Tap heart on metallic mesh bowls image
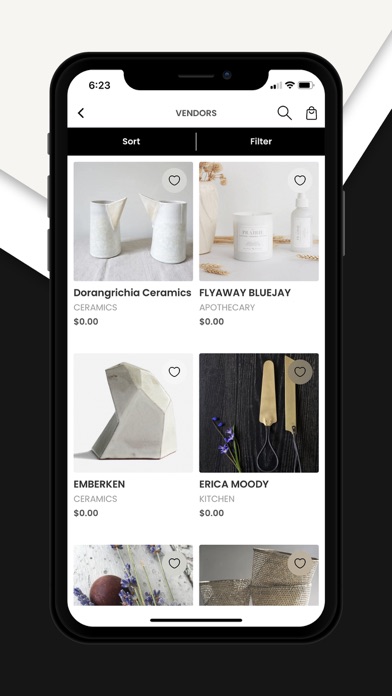This screenshot has height=696, width=392. [x=300, y=563]
